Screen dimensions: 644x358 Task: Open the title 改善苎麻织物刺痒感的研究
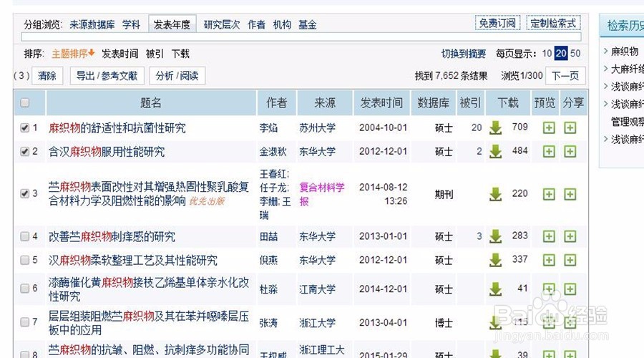coord(112,236)
